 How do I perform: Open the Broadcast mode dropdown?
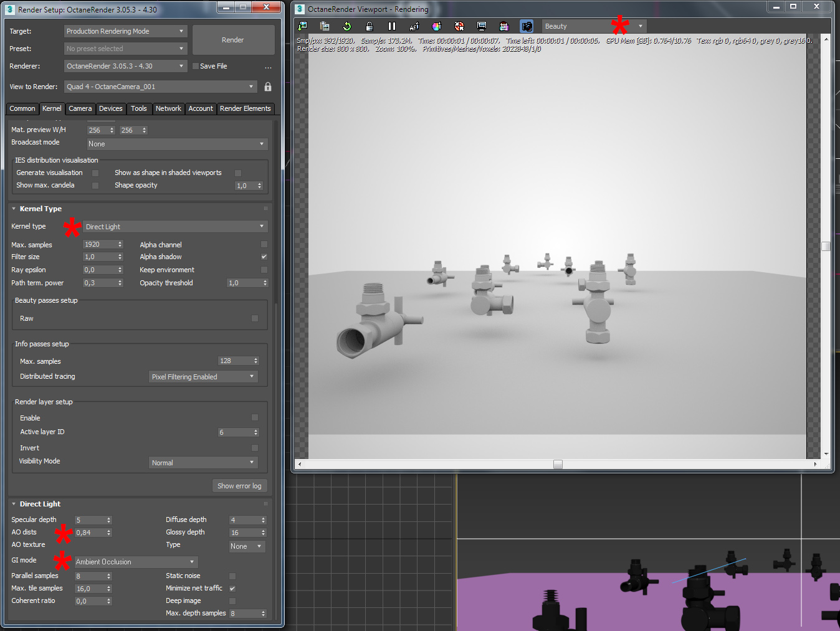click(177, 144)
